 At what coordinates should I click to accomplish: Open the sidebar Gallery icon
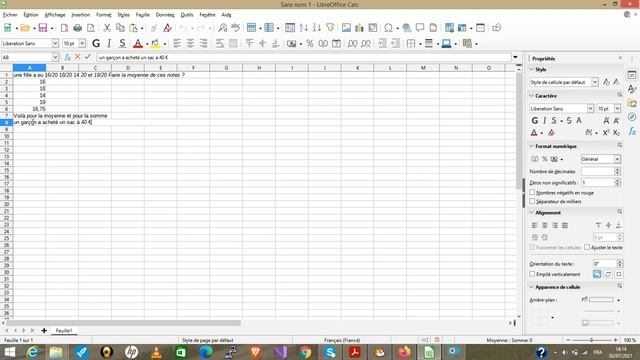coord(632,103)
